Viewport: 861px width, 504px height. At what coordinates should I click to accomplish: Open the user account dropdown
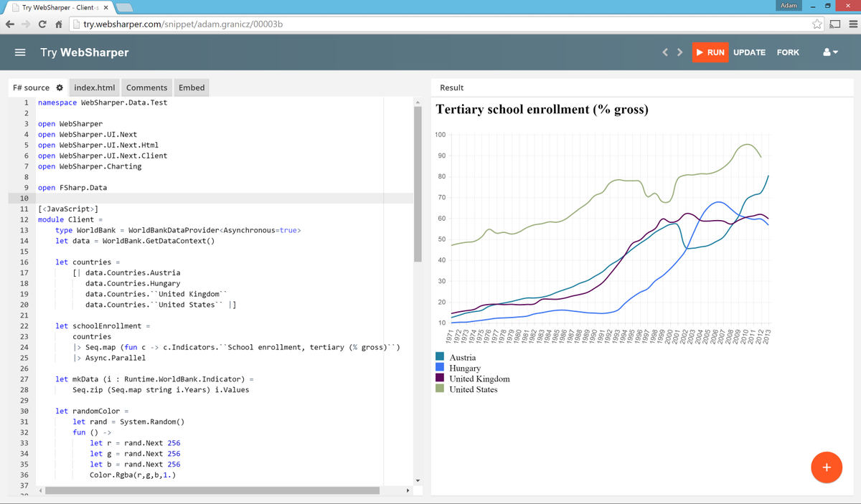click(x=830, y=52)
